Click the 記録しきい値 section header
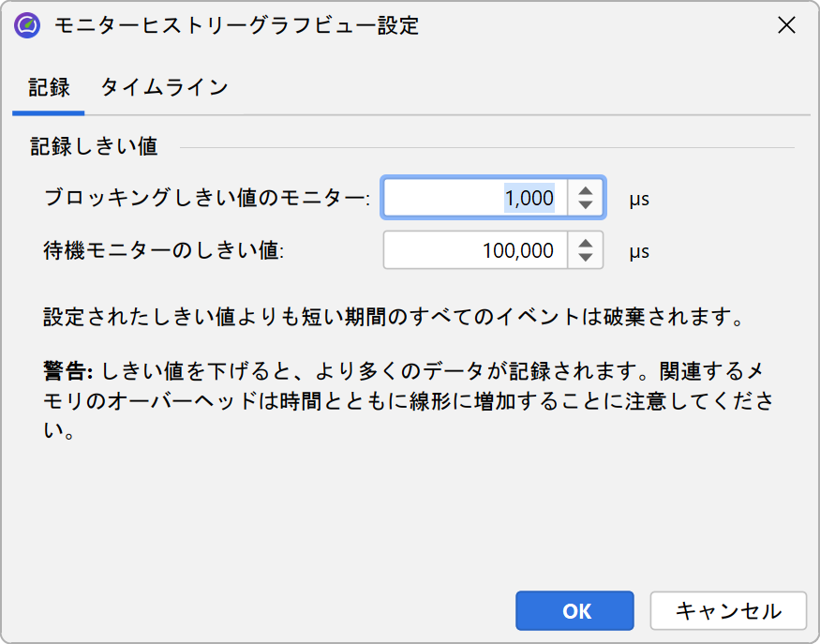This screenshot has height=644, width=820. (94, 146)
